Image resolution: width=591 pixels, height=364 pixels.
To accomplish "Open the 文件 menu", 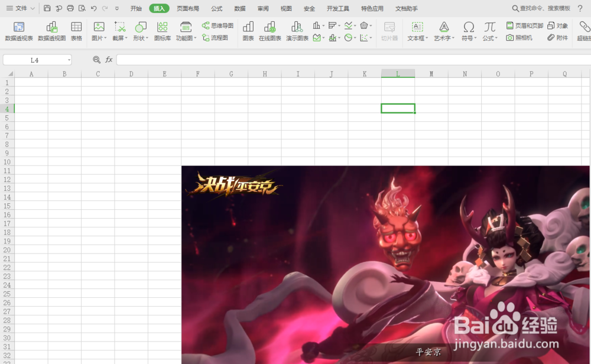I will coord(20,8).
